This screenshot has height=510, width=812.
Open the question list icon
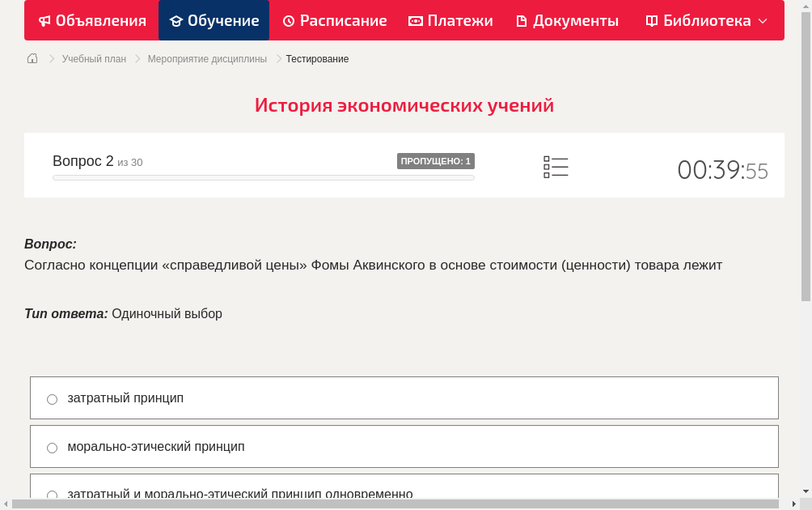click(x=556, y=168)
